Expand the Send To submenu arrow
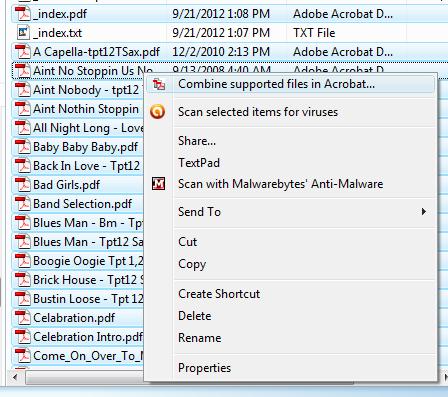448x397 pixels. coord(424,212)
